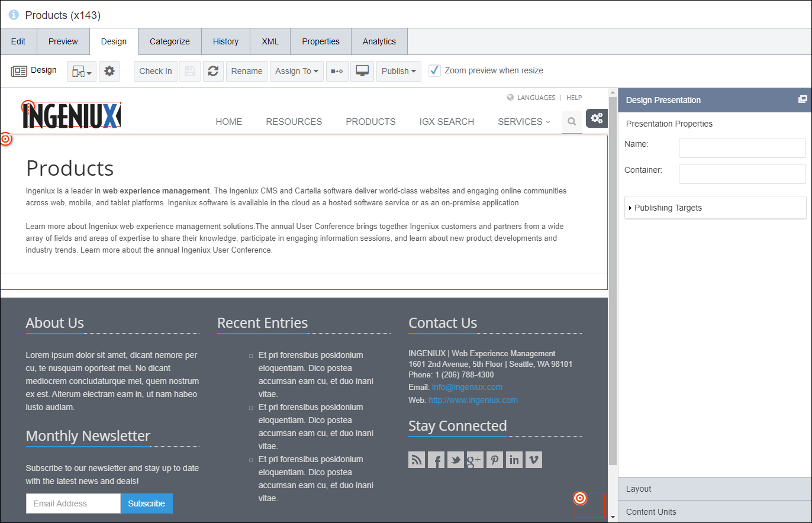Image resolution: width=812 pixels, height=523 pixels.
Task: Click the Monthly Newsletter heading
Action: (88, 436)
